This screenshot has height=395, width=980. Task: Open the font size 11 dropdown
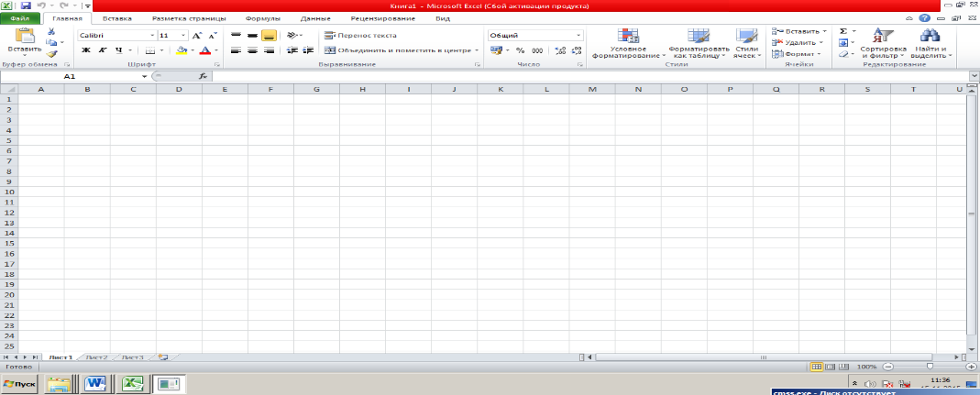point(183,36)
